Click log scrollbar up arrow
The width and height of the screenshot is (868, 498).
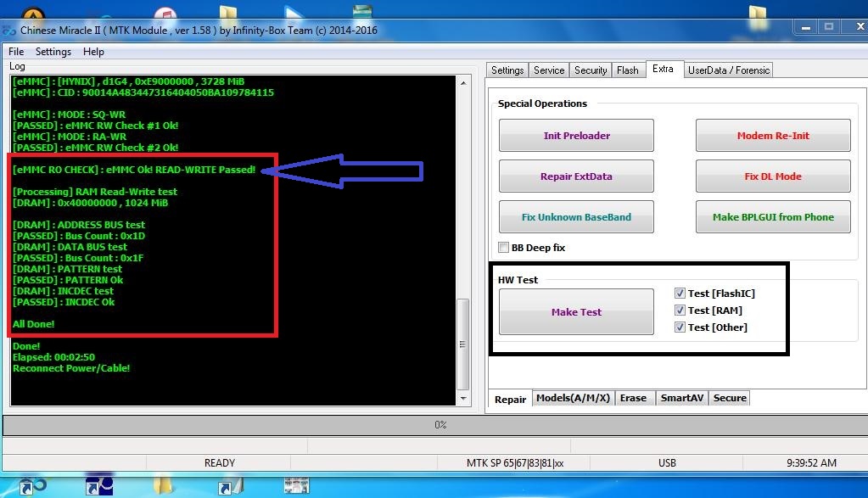click(x=463, y=83)
